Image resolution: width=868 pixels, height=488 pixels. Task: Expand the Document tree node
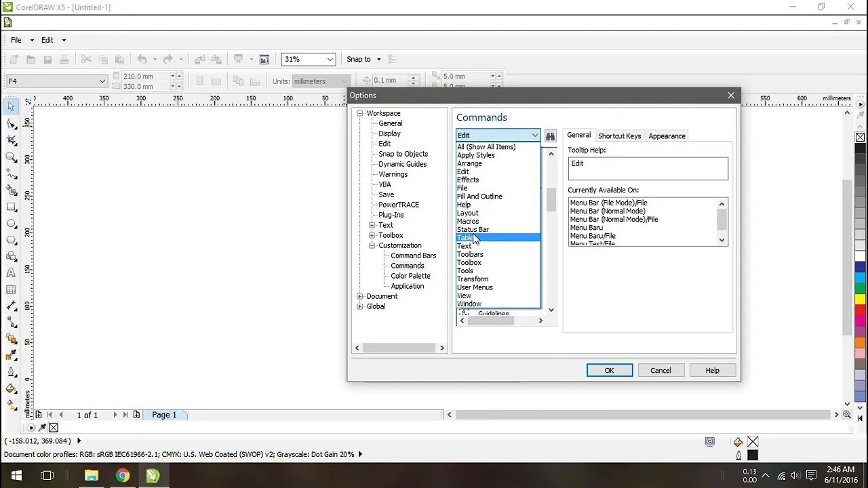tap(360, 296)
